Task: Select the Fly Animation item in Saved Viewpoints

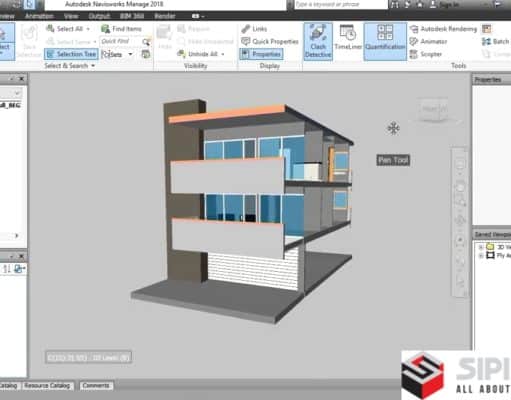Action: [499, 256]
